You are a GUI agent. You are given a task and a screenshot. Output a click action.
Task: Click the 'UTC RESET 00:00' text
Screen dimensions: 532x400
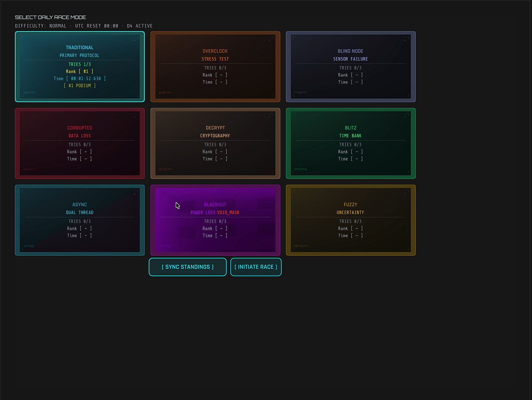point(97,26)
